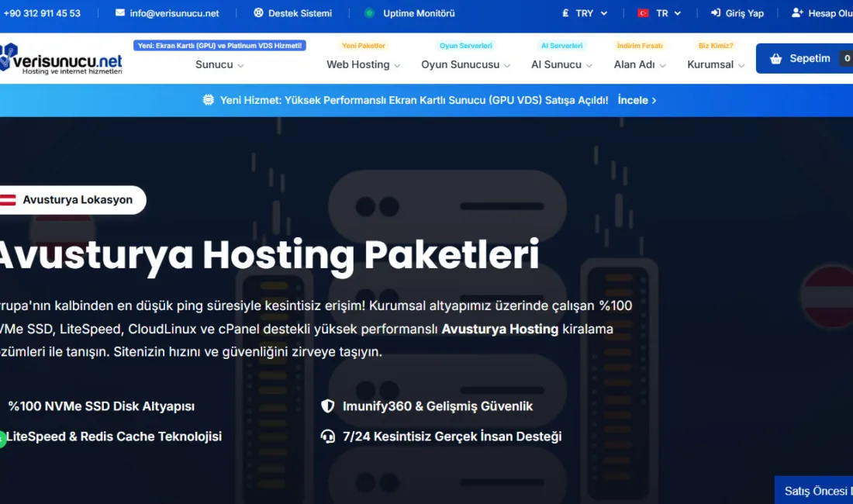Open the TRY currency dropdown
The width and height of the screenshot is (853, 504).
585,13
